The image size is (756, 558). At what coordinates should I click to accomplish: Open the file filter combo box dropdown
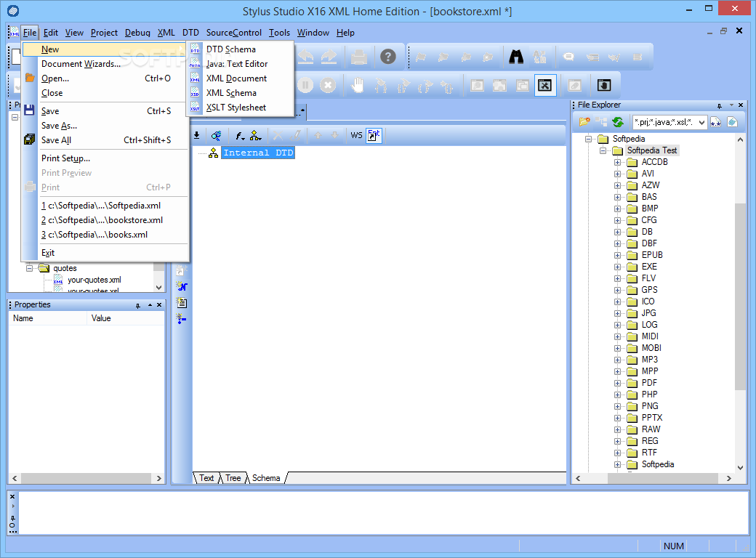(701, 122)
